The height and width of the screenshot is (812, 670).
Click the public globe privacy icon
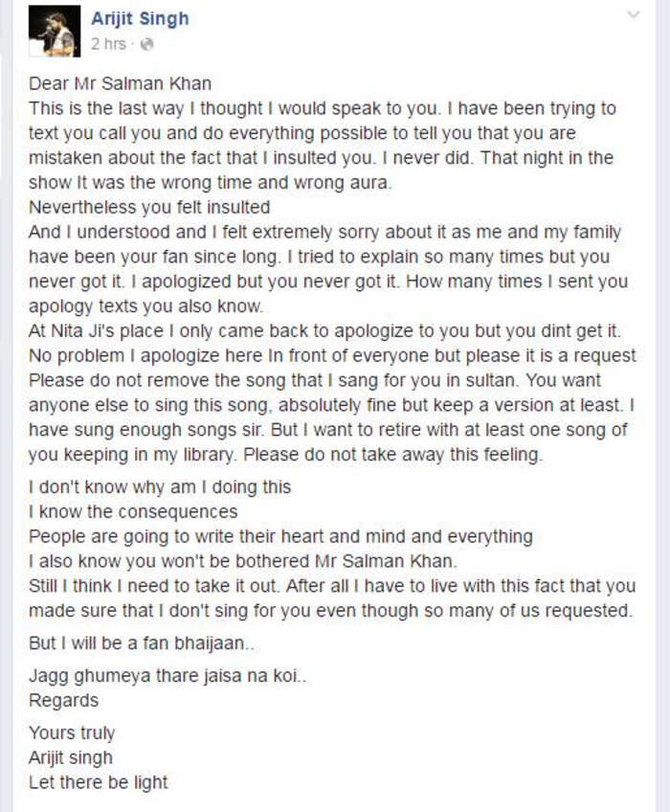[147, 45]
